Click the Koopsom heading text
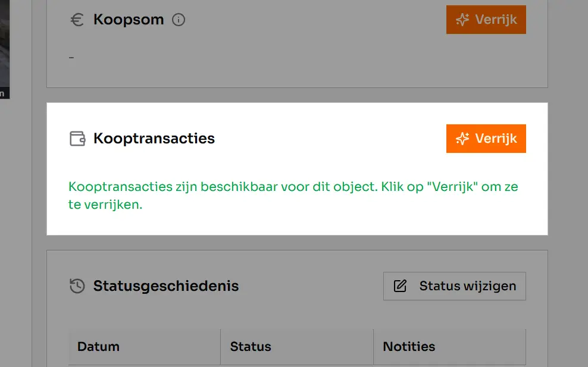The image size is (588, 367). point(129,19)
